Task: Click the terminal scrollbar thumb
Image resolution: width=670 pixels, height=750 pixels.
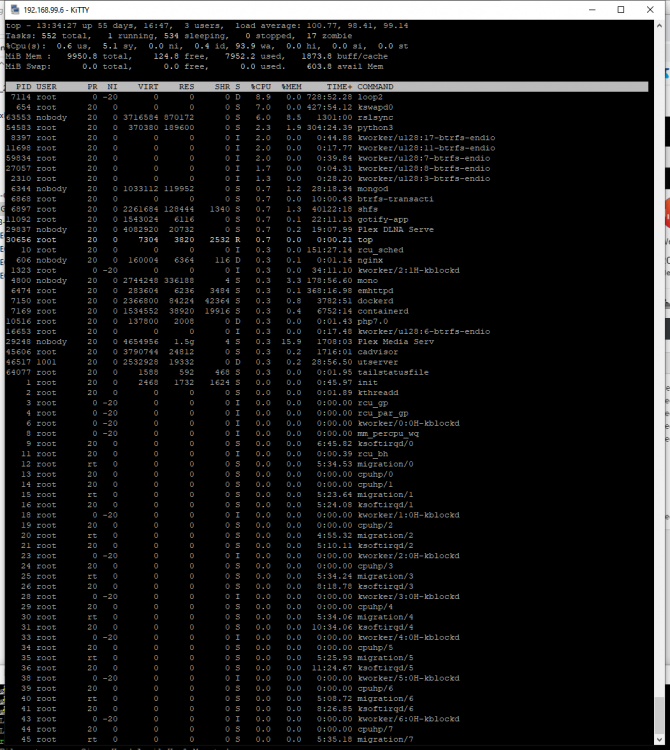Action: coord(659,715)
